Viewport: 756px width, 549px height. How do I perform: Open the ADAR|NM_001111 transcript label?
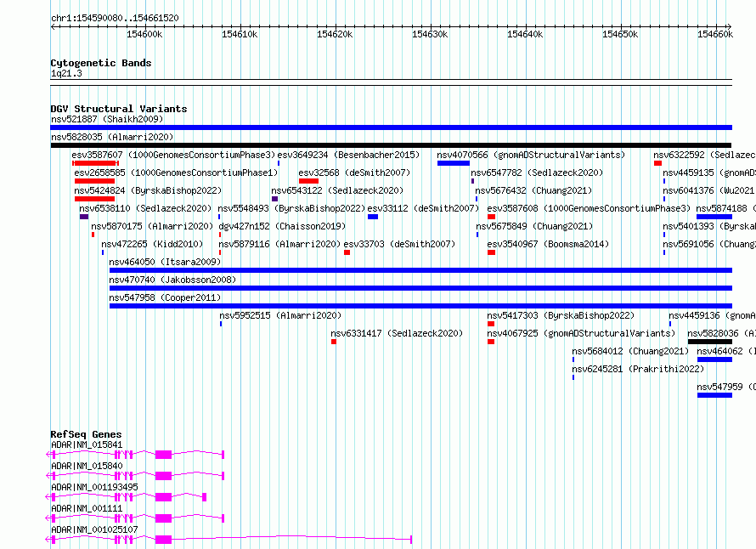87,508
